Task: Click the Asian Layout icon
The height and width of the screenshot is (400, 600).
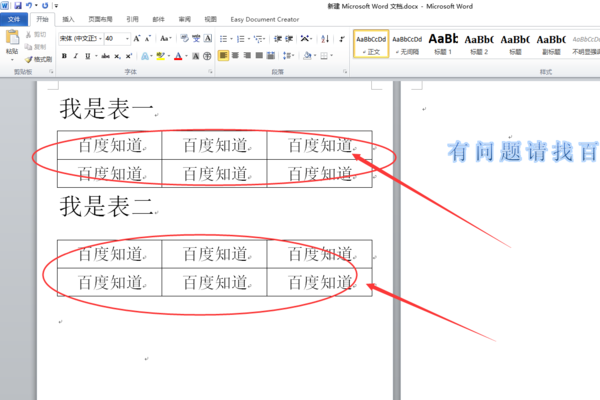Action: 305,39
